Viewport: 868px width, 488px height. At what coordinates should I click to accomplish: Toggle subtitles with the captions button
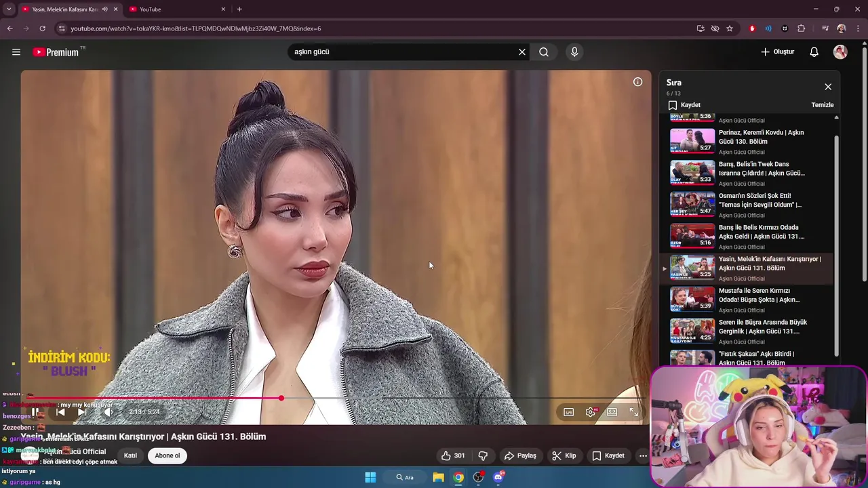pos(569,412)
